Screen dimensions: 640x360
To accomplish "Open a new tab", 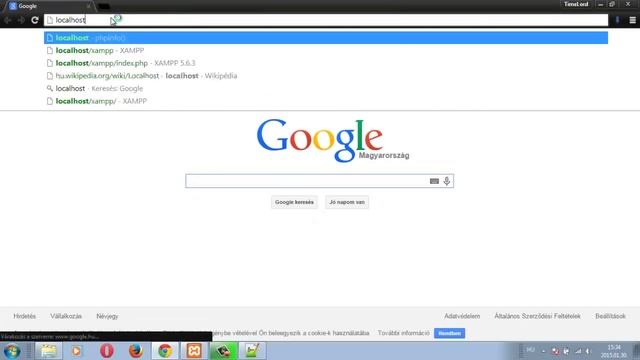I will point(104,7).
